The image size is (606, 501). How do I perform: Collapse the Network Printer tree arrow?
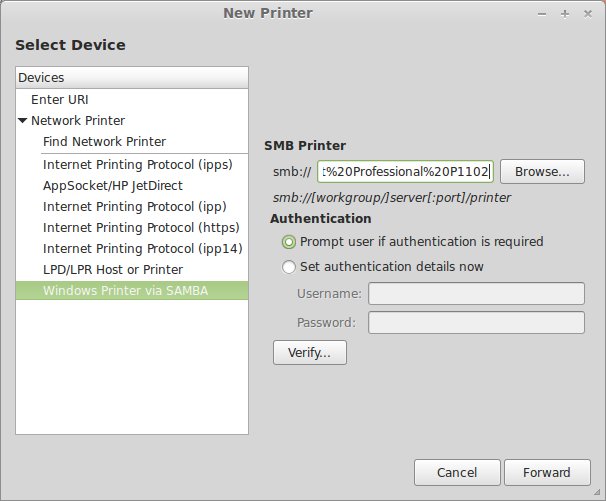click(23, 121)
